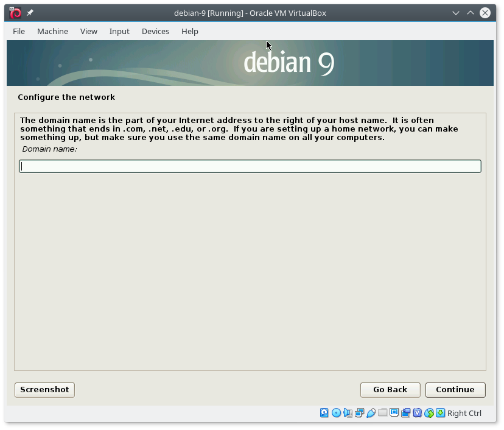Viewport: 504px width, 430px height.
Task: Click the network adapter status icon
Action: 359,413
